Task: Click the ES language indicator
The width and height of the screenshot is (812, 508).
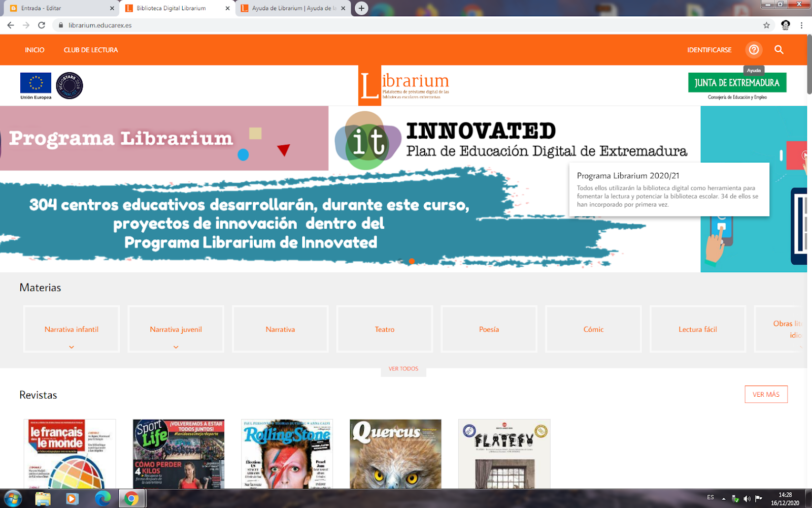Action: click(710, 498)
